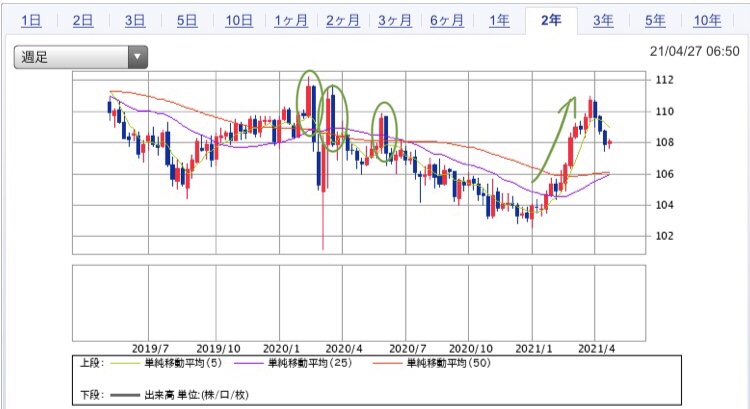This screenshot has width=750, height=409.
Task: Click the dropdown arrow beside 週足
Action: (x=138, y=57)
